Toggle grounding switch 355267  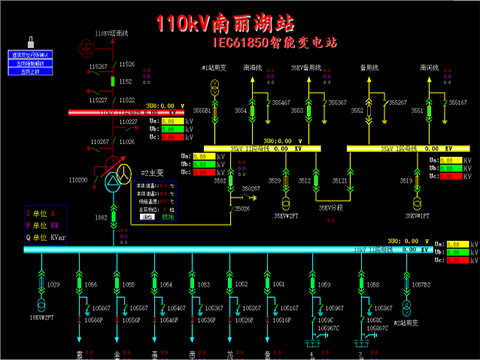(x=384, y=103)
